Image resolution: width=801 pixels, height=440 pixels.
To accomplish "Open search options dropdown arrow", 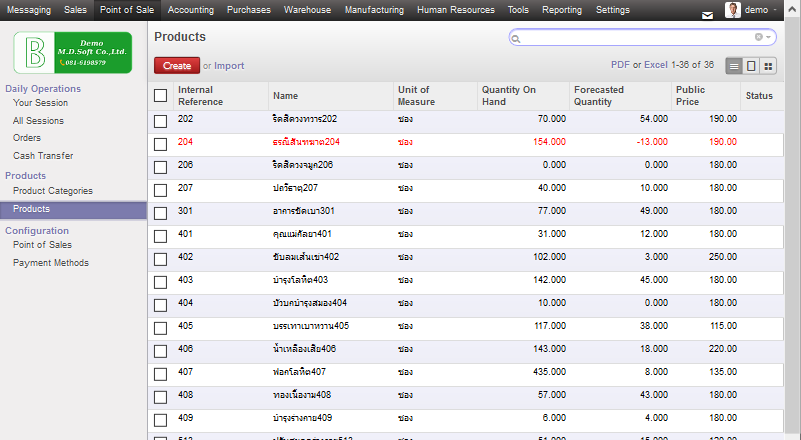I will click(x=768, y=37).
